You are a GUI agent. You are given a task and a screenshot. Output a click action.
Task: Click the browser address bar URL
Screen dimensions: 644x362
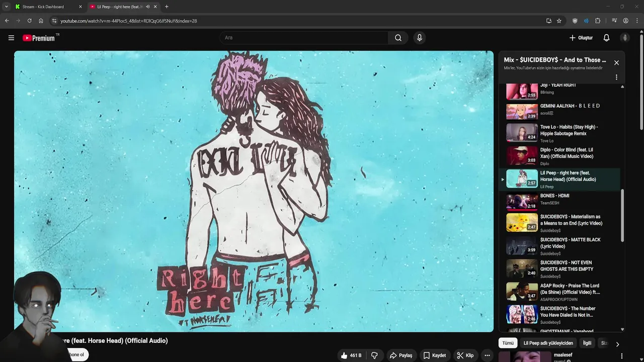[x=128, y=21]
